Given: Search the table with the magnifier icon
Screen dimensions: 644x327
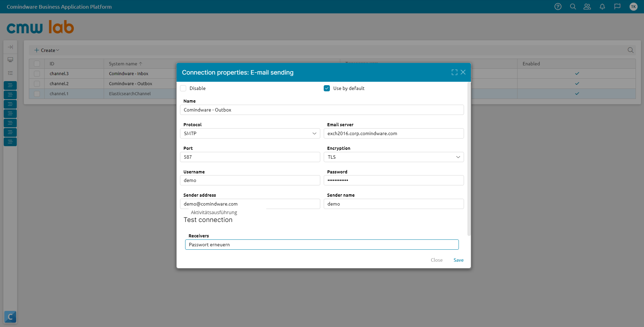Looking at the screenshot, I should click(630, 50).
